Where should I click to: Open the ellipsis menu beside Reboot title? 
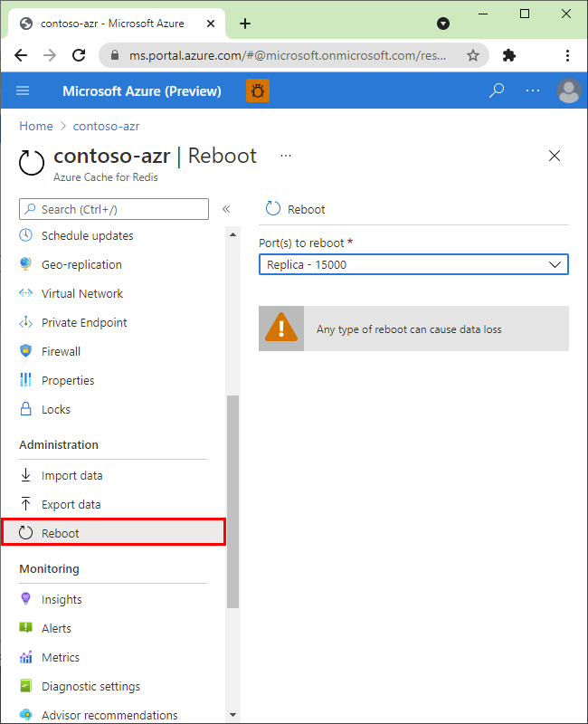[286, 156]
